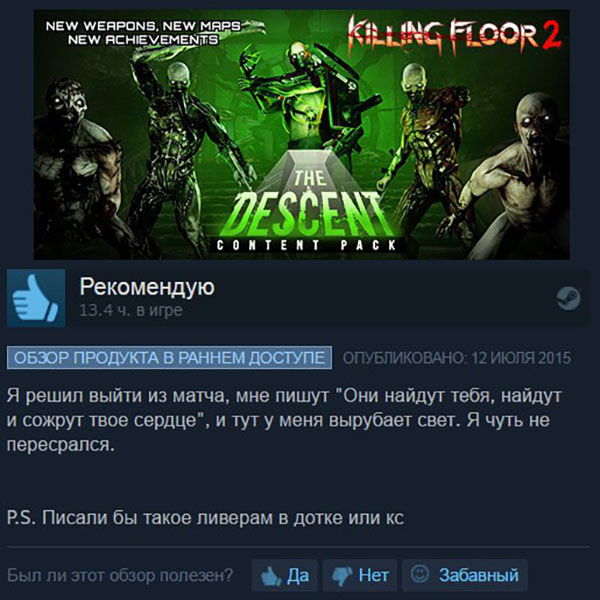The image size is (600, 600).
Task: Click the early access review badge
Action: [x=169, y=358]
